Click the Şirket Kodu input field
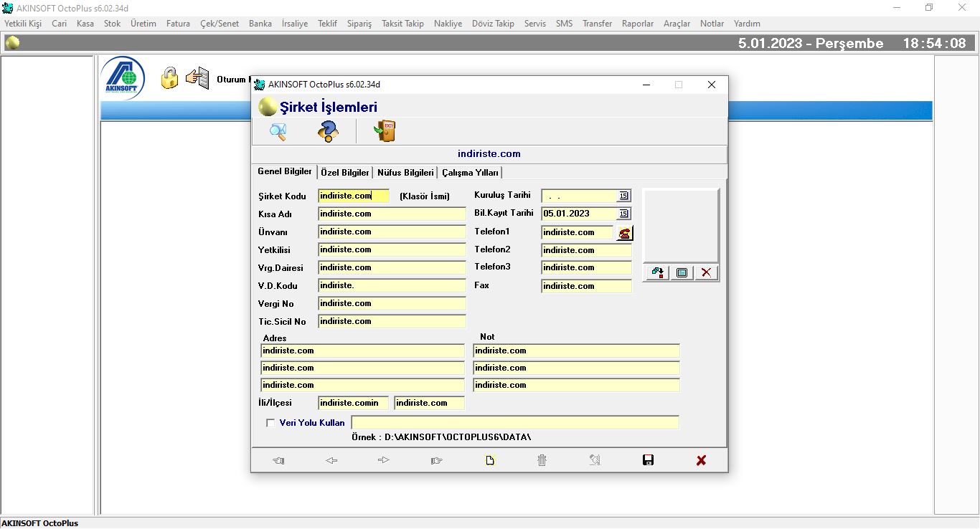This screenshot has height=529, width=980. (x=354, y=196)
